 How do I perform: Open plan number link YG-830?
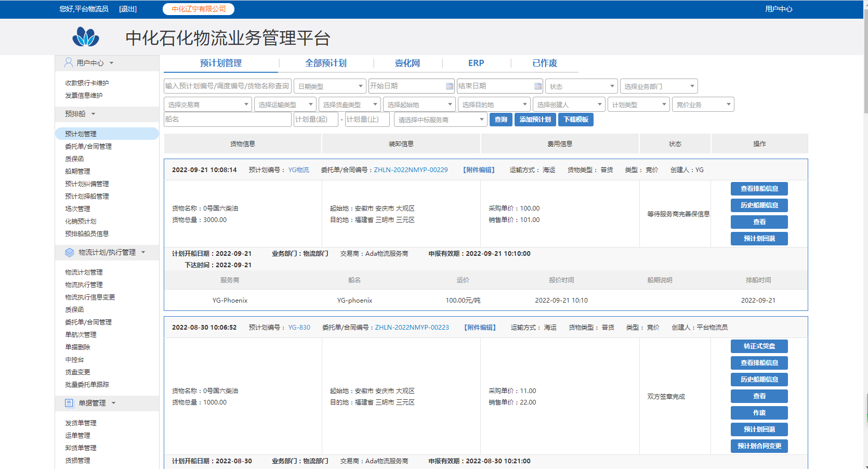pyautogui.click(x=299, y=328)
